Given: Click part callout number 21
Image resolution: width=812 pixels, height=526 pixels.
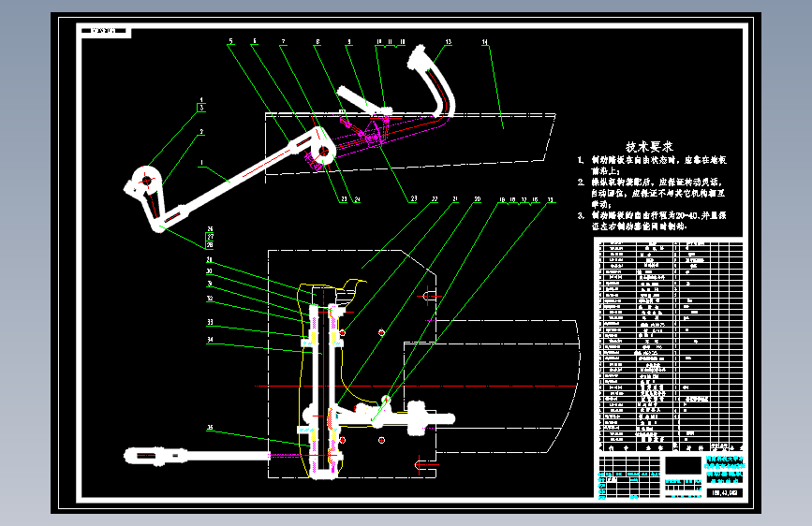Looking at the screenshot, I should click(455, 199).
